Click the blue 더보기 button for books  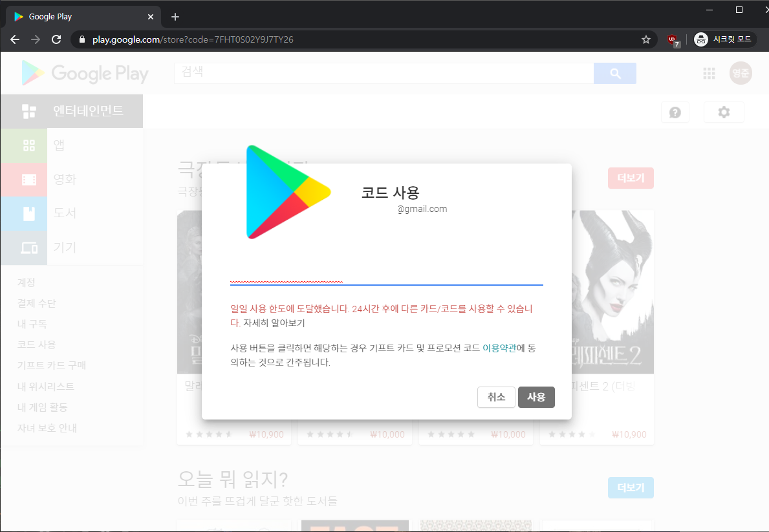631,487
